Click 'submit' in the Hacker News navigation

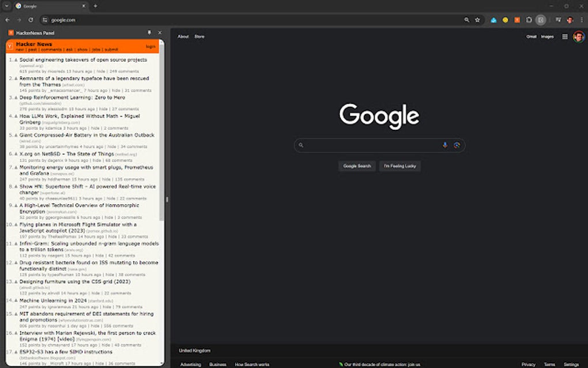pyautogui.click(x=113, y=49)
